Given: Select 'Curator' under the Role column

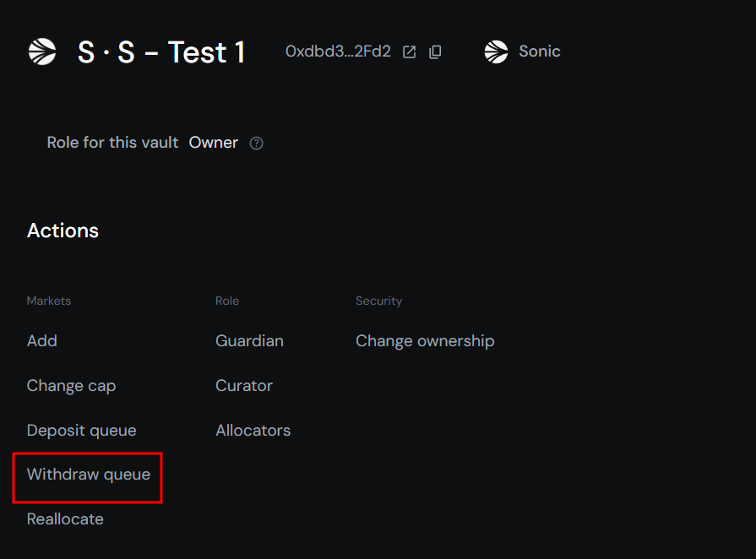Looking at the screenshot, I should (244, 385).
